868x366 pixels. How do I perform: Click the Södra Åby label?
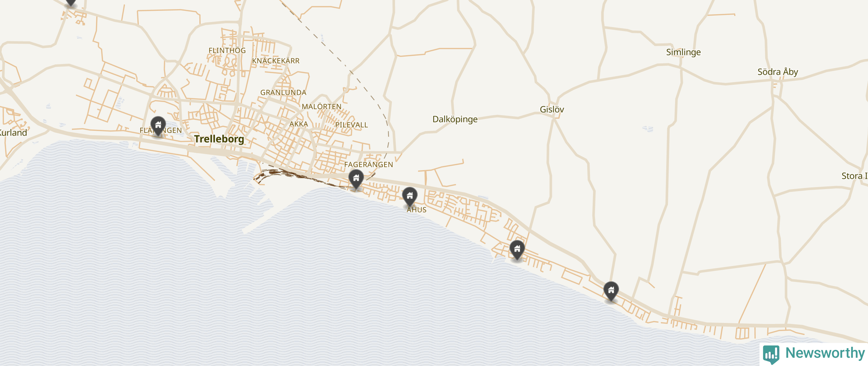(x=778, y=72)
